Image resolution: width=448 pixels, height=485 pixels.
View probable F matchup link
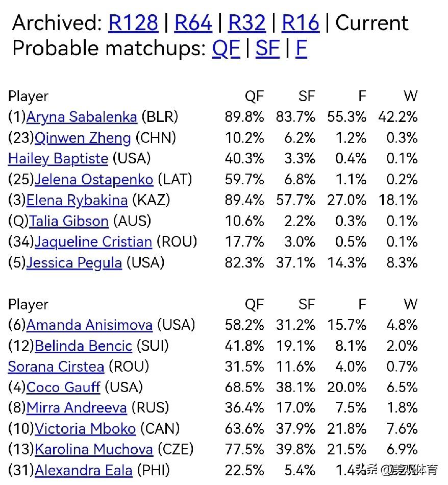(x=301, y=48)
